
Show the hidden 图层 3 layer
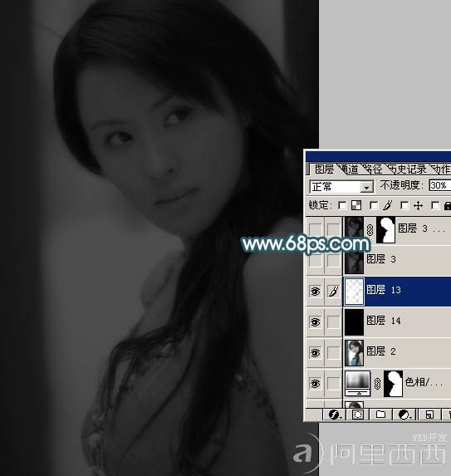[316, 261]
